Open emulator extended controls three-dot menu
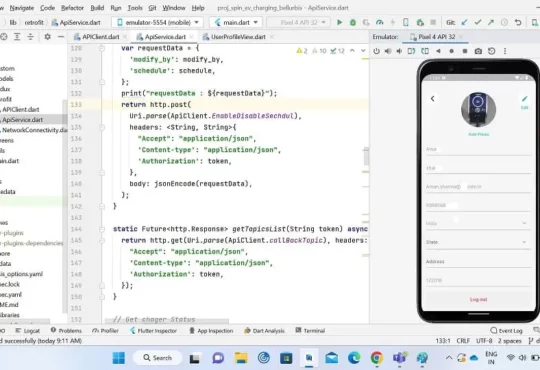This screenshot has width=540, height=370. [x=505, y=51]
